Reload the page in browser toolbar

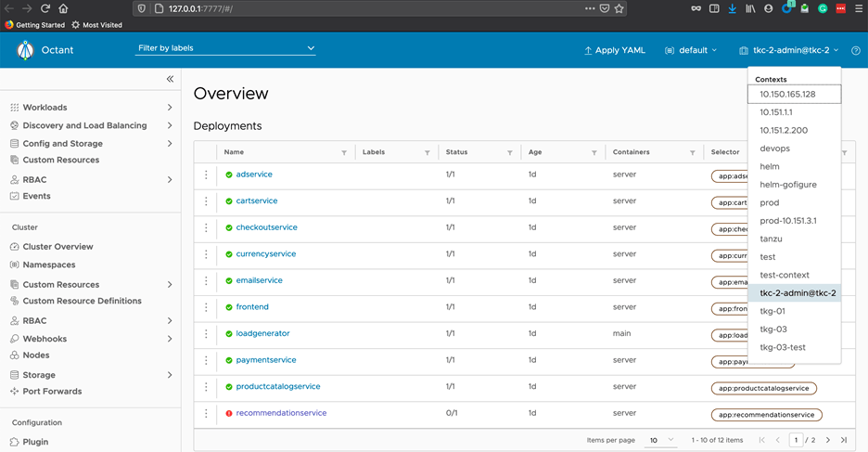click(x=45, y=8)
